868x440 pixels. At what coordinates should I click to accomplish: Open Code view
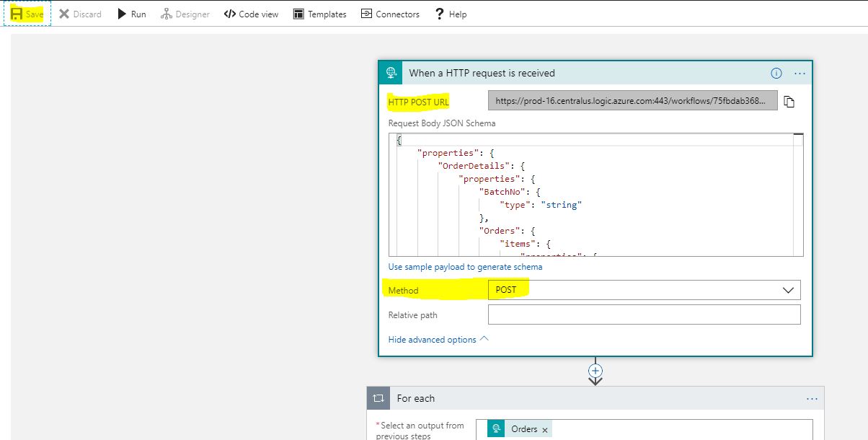(x=251, y=14)
